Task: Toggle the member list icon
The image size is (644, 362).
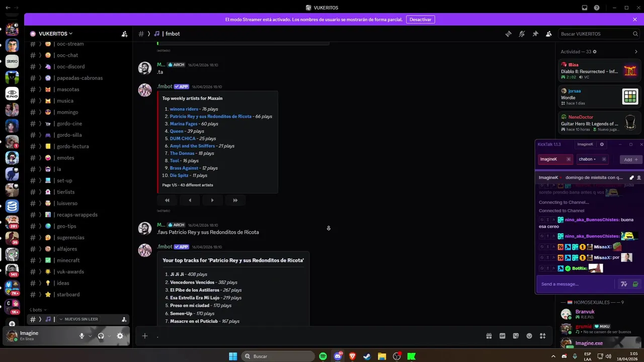Action: click(548, 34)
